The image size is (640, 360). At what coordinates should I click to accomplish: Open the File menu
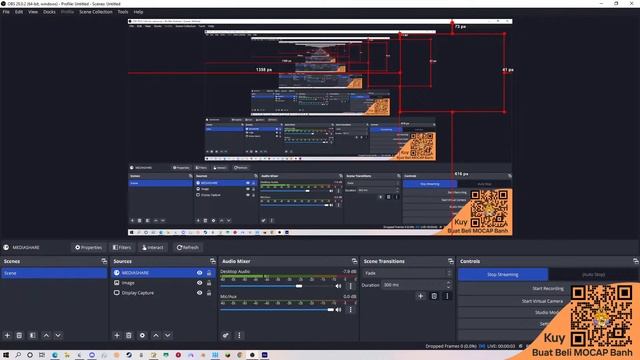(6, 12)
